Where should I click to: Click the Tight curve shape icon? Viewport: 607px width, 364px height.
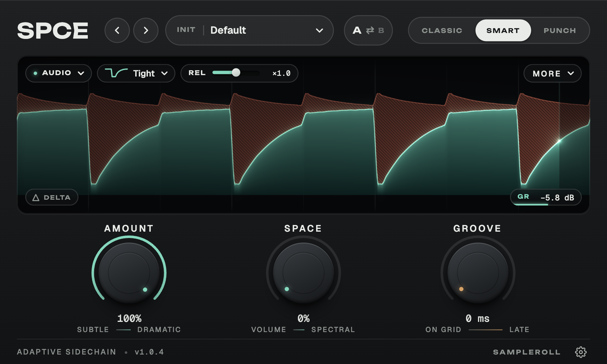pos(116,73)
